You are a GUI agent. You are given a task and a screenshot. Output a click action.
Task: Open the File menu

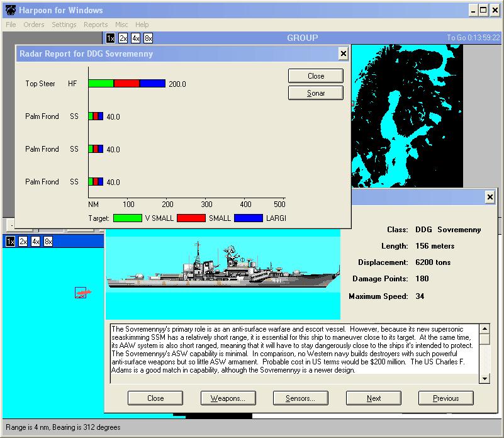11,25
